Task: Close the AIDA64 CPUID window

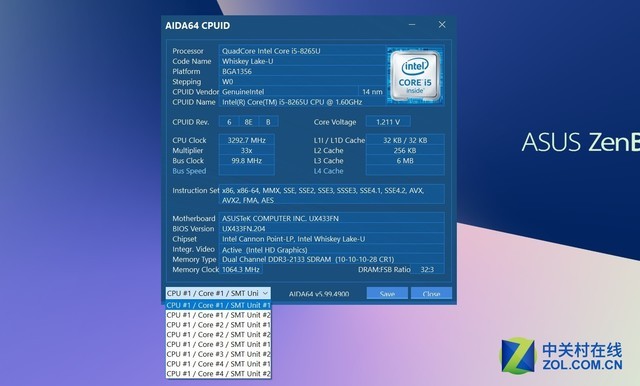Action: pos(442,25)
